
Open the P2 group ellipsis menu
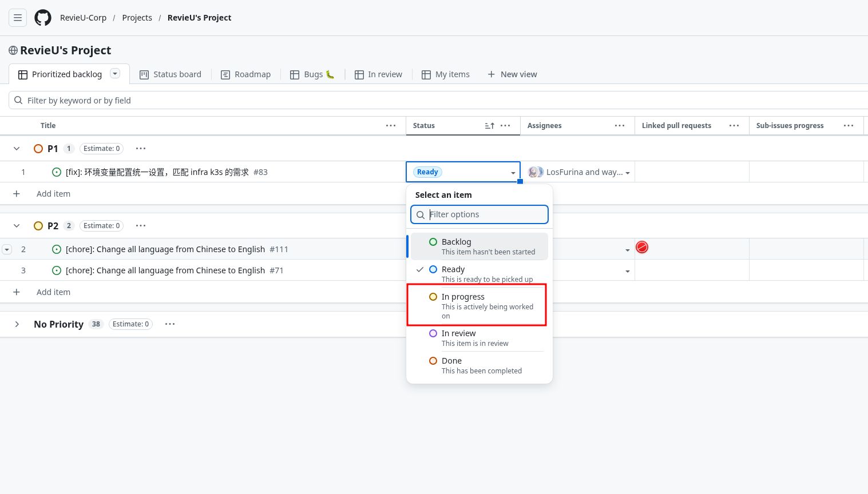[x=140, y=225]
